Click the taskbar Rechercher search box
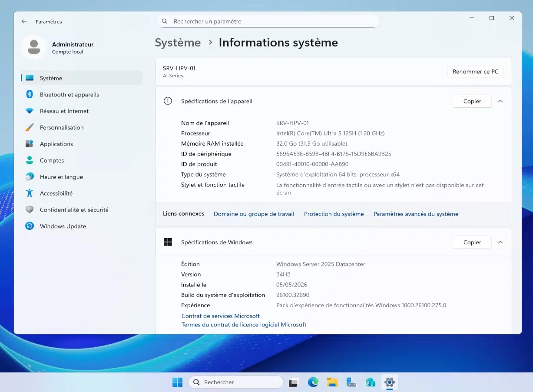This screenshot has height=392, width=533. tap(236, 382)
